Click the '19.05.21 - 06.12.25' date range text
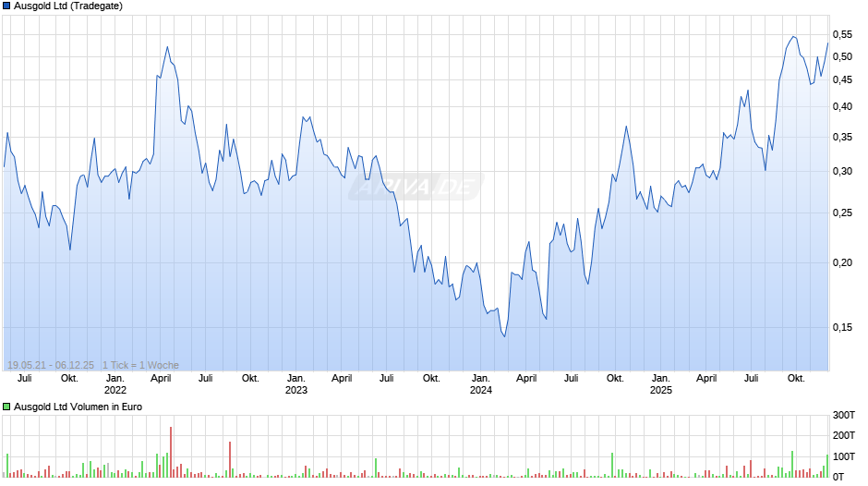Image resolution: width=868 pixels, height=486 pixels. [x=51, y=365]
